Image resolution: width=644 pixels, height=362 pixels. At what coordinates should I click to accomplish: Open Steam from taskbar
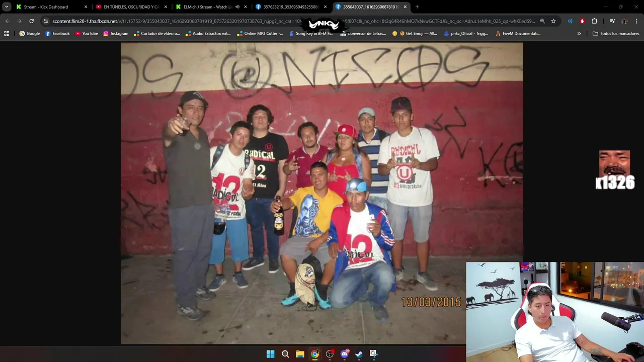(x=359, y=354)
